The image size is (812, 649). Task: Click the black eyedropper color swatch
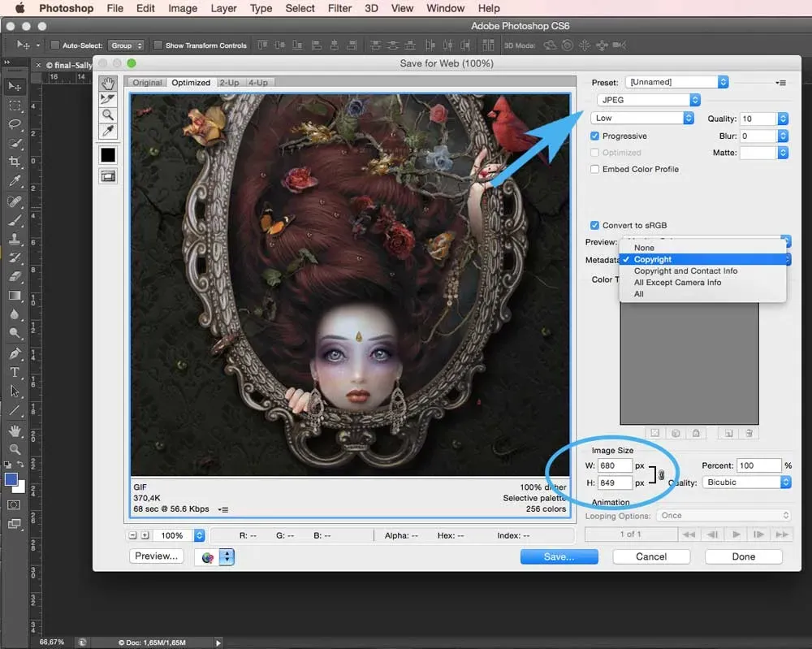click(108, 154)
